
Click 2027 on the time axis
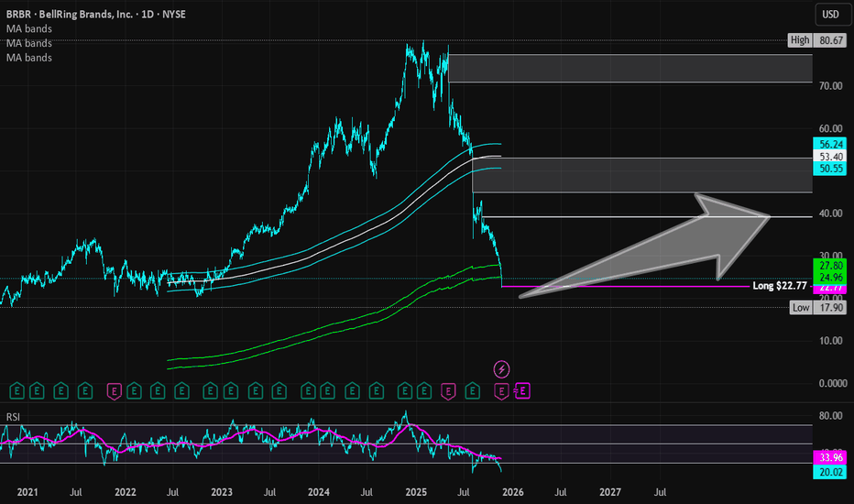click(610, 492)
